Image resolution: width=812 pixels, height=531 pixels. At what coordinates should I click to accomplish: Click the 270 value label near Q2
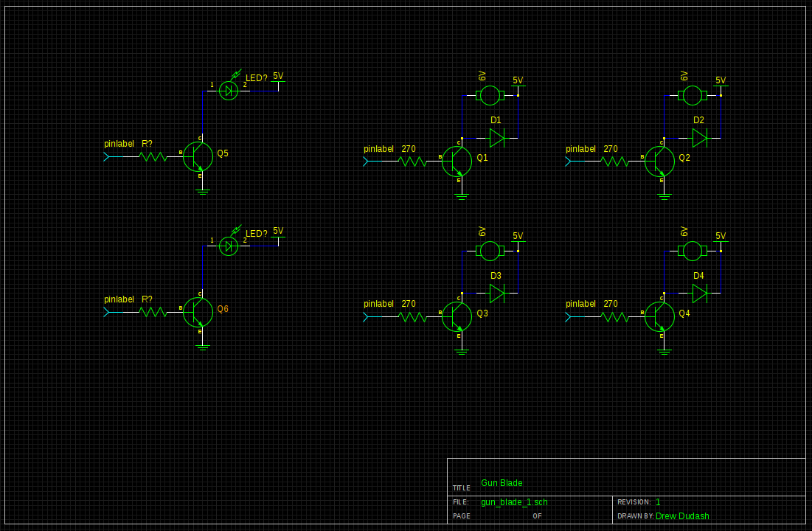click(x=611, y=149)
